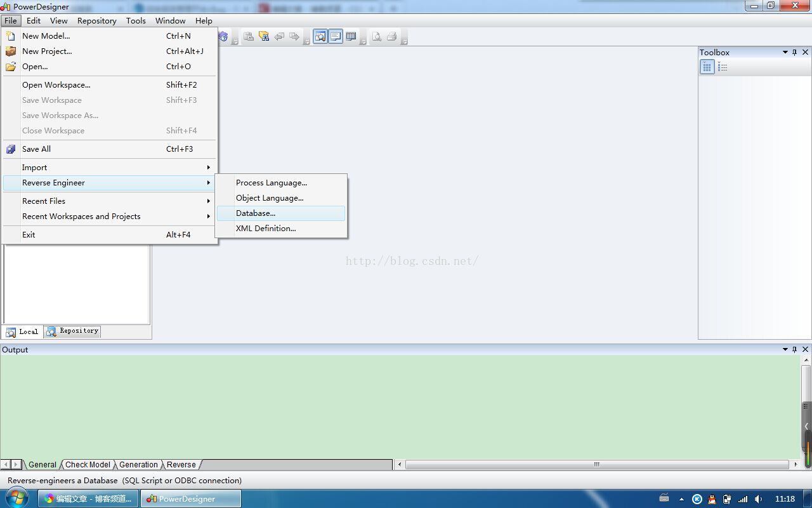Click the printer toolbar icon
Viewport: 812px width, 508px height.
tap(392, 37)
